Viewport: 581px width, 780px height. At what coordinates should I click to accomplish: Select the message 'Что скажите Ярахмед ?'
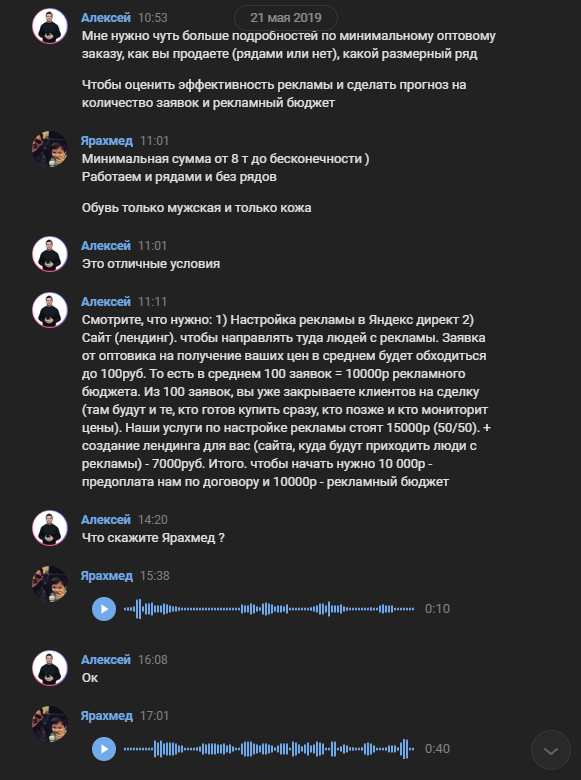point(153,538)
